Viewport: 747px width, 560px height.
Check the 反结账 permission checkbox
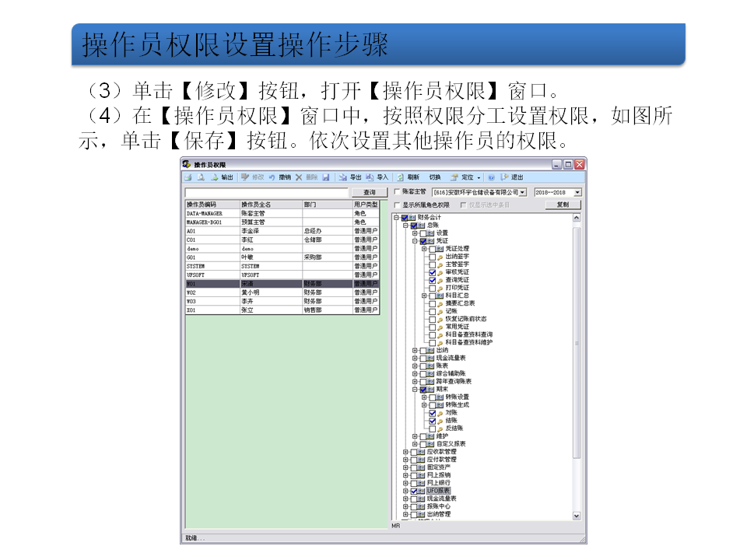[x=433, y=429]
